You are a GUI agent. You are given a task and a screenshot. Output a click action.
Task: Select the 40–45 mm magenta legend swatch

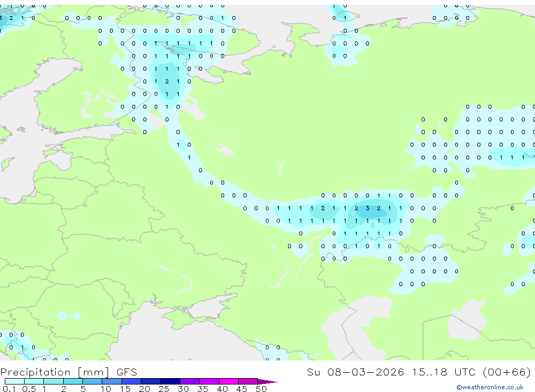[228, 381]
